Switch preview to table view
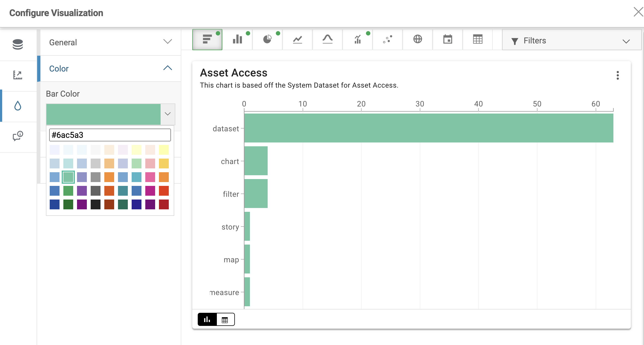Image resolution: width=644 pixels, height=345 pixels. (225, 319)
